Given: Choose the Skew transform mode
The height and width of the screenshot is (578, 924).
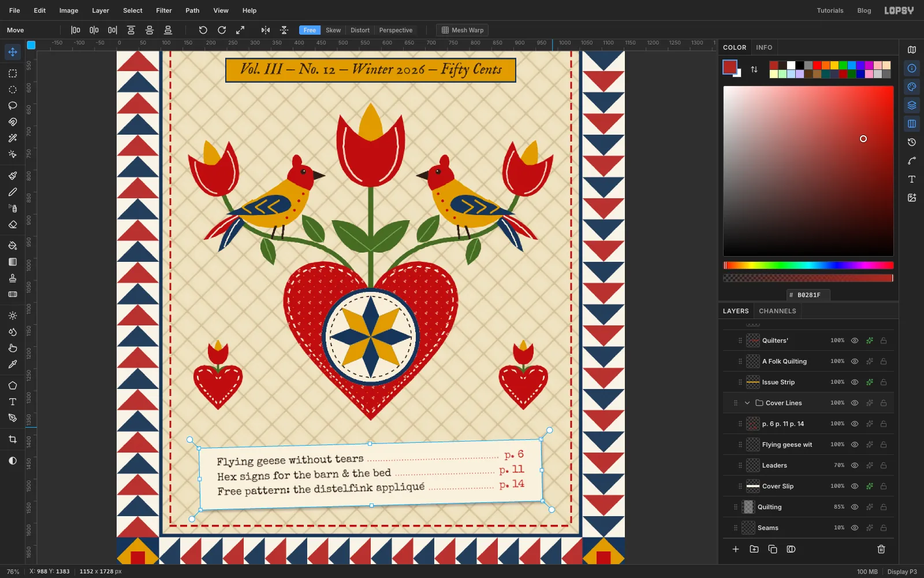Looking at the screenshot, I should (333, 30).
